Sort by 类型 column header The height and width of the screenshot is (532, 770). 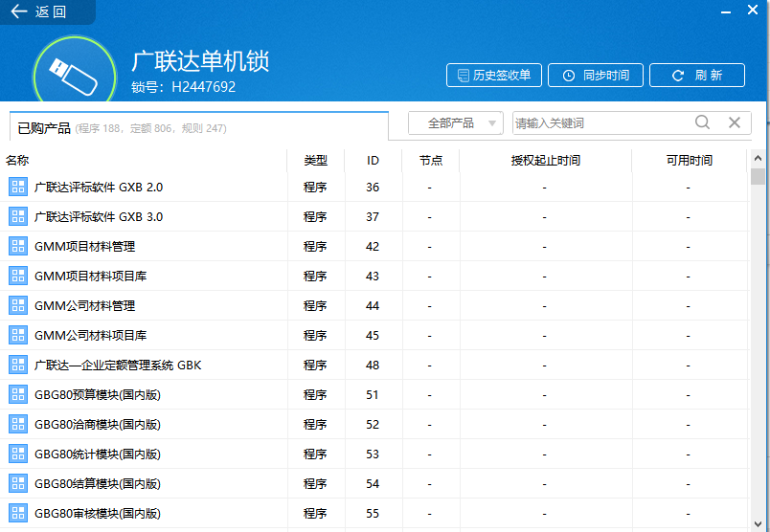316,161
